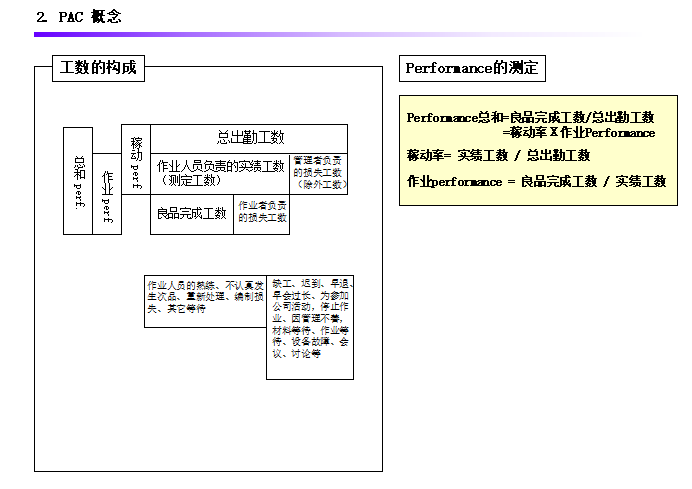Select the "Performance的测定" heading box
The height and width of the screenshot is (489, 692).
point(472,68)
